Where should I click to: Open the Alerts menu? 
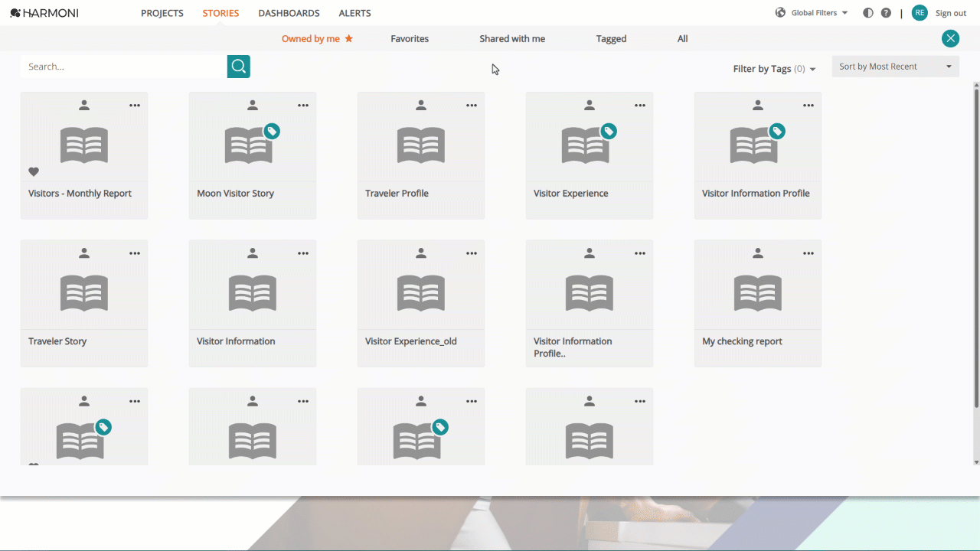pos(355,13)
